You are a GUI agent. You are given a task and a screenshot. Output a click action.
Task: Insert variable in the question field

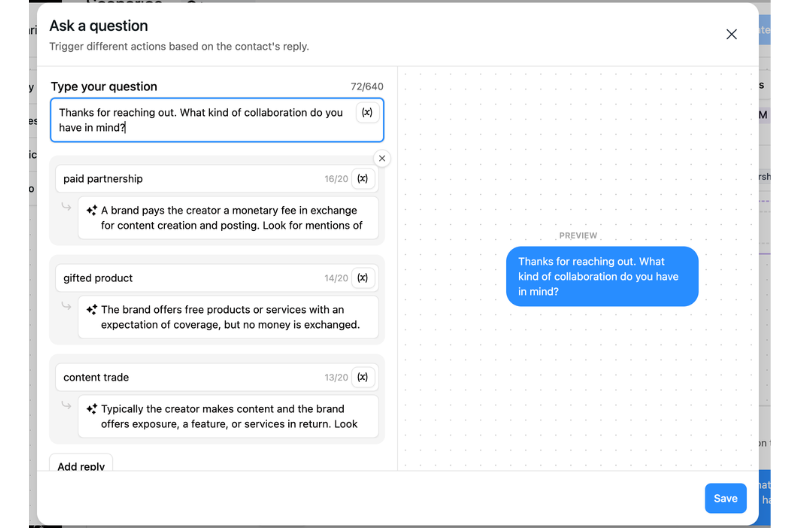tap(367, 112)
